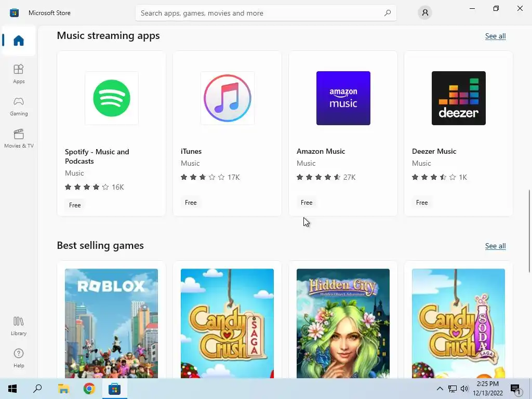Click the Music streaming apps heading

108,36
